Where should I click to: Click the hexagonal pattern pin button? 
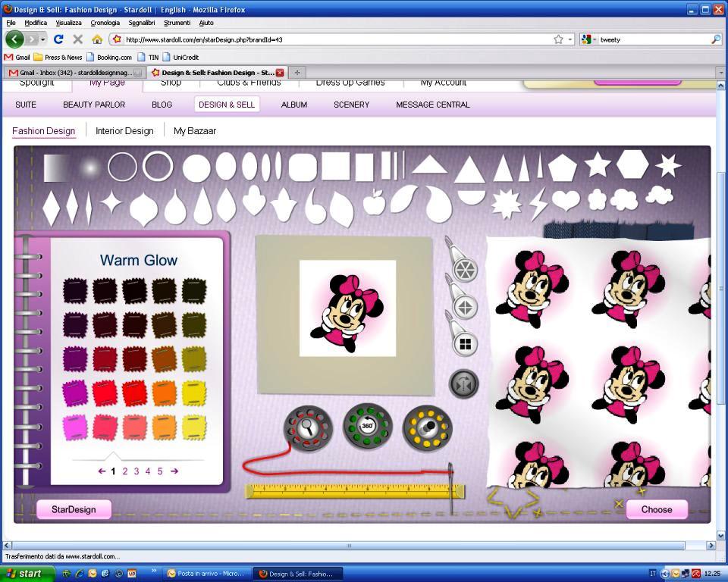point(465,269)
